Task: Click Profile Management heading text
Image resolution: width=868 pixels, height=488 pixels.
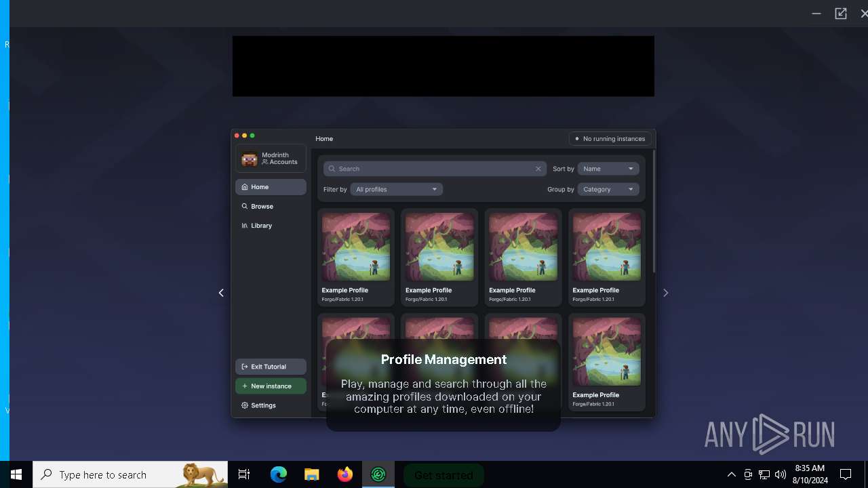Action: tap(443, 360)
